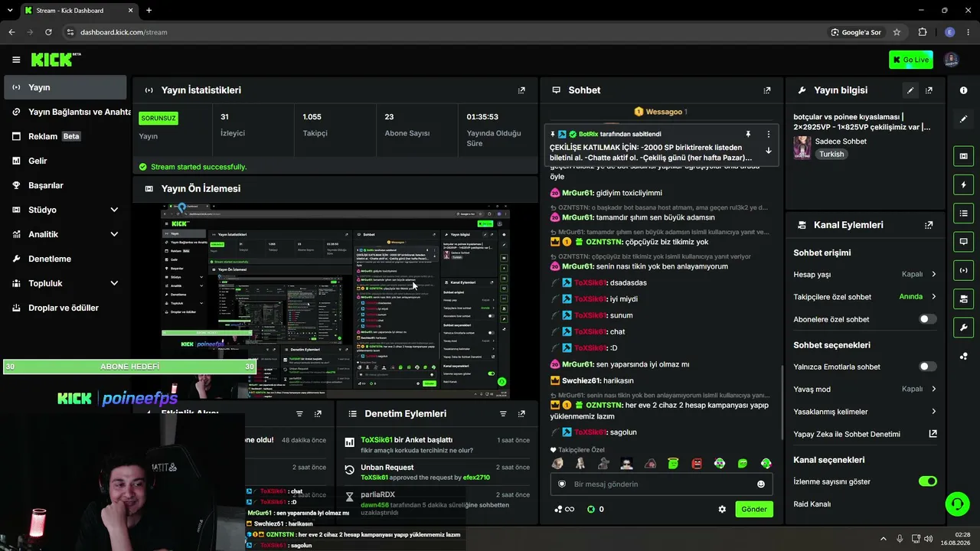The width and height of the screenshot is (980, 551).
Task: Disable İzlenme sayısını göster switch
Action: tap(927, 481)
